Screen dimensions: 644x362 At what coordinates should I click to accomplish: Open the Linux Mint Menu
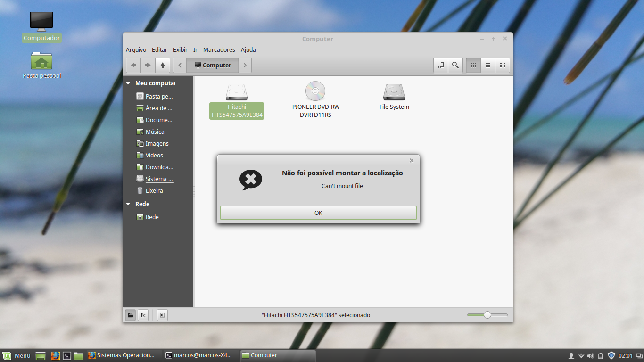[x=17, y=355]
